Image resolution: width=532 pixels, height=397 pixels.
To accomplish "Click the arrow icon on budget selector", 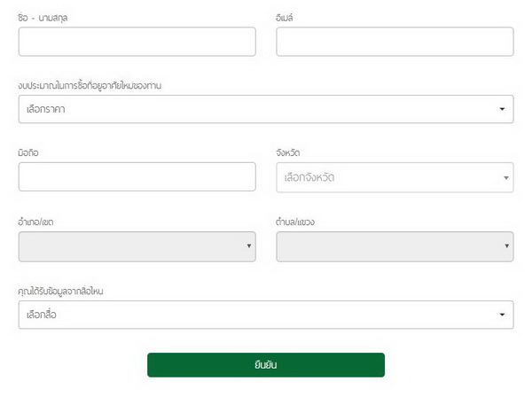I will (x=502, y=109).
